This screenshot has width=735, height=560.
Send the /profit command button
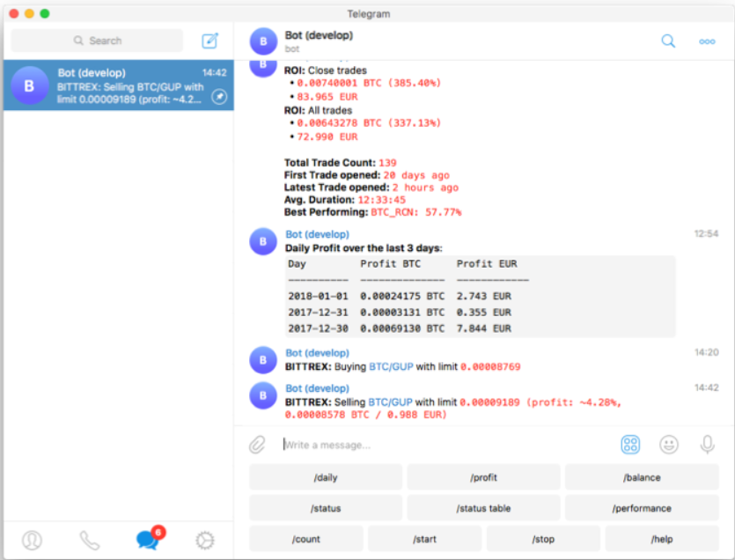(x=483, y=477)
